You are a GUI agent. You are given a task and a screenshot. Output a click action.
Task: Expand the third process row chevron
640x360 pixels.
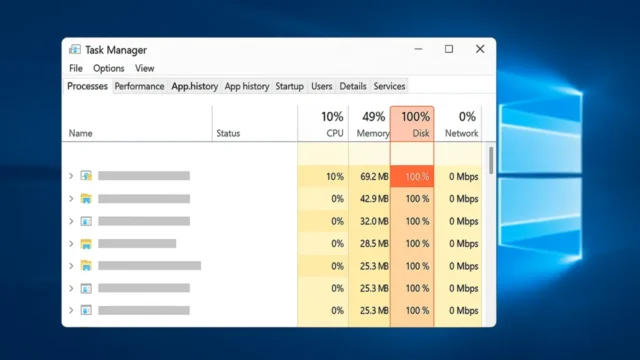[x=71, y=221]
